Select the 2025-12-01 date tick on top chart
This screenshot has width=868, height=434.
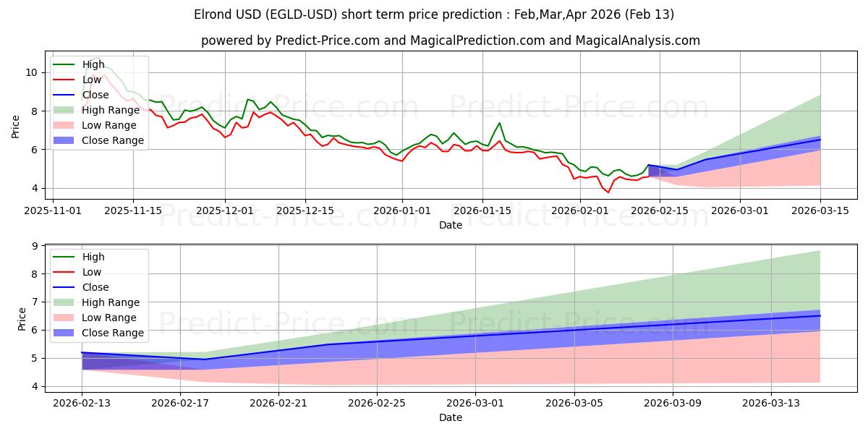click(x=225, y=210)
